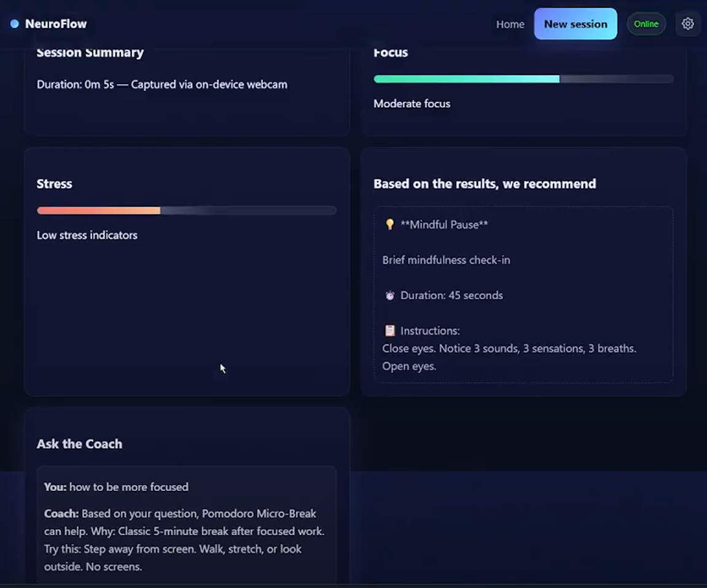Toggle the Ask the Coach panel

click(187, 492)
